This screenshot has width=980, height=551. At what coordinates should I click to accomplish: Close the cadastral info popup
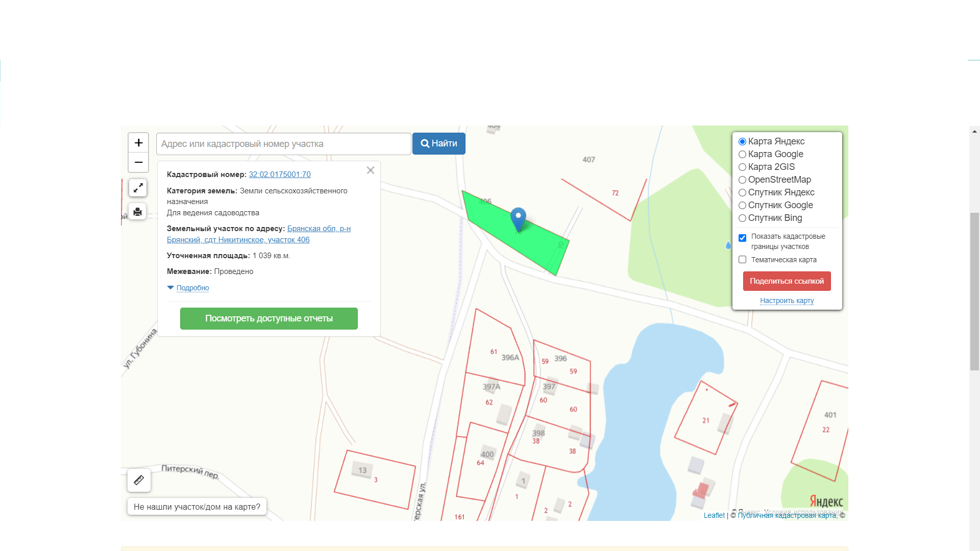point(371,170)
